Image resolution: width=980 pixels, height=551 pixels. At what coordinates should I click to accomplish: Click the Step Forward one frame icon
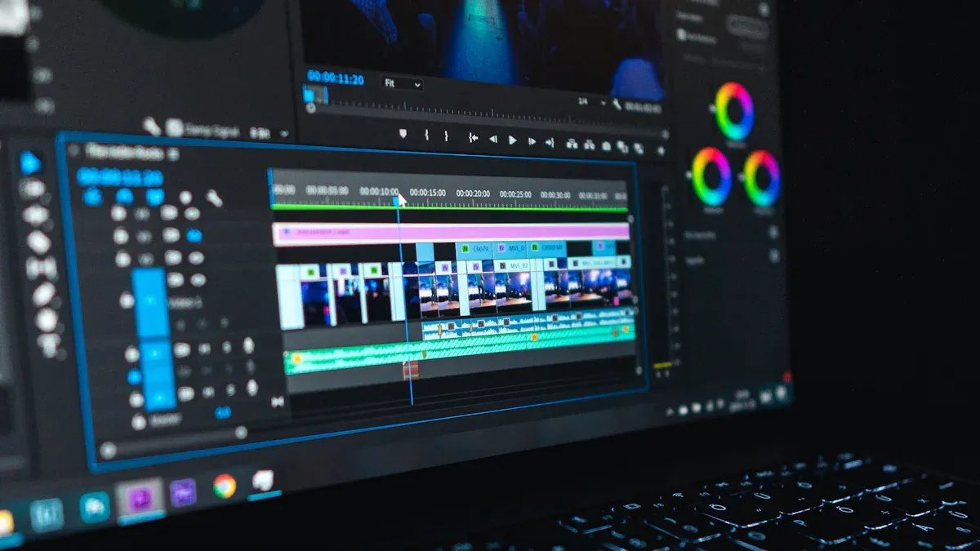point(532,140)
